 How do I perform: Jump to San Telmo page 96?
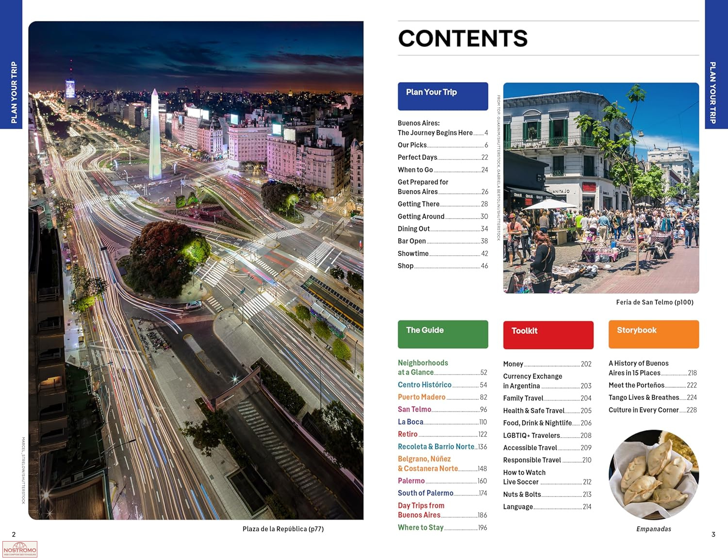[414, 410]
